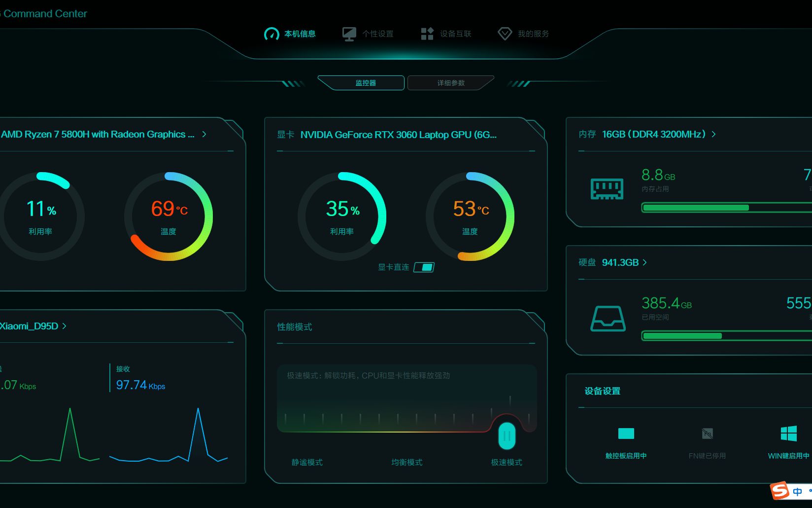Toggle the 显卡直连 switch
812x508 pixels.
point(424,267)
